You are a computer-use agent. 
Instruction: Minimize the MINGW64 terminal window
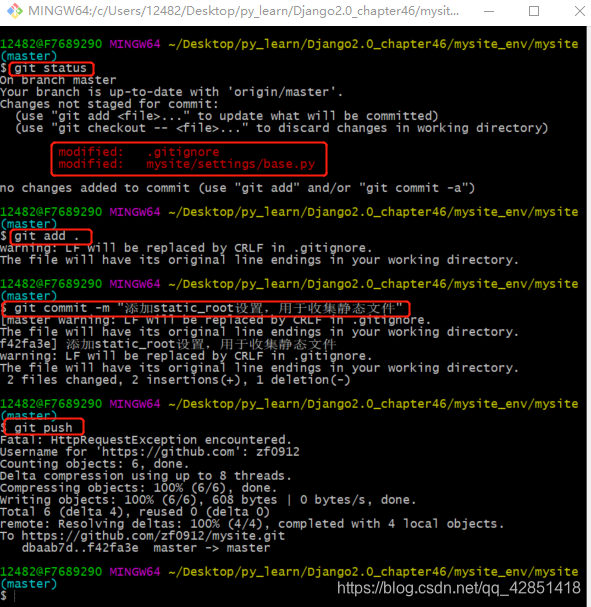(489, 11)
